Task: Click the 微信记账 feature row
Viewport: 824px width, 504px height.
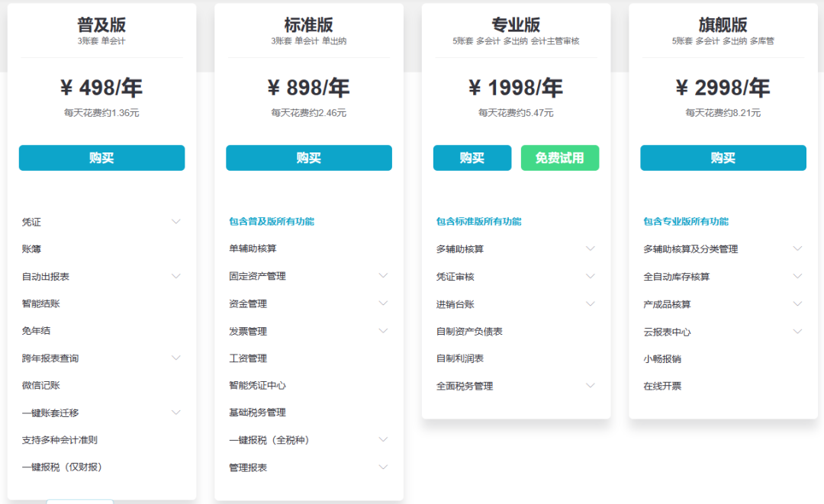Action: pyautogui.click(x=41, y=385)
